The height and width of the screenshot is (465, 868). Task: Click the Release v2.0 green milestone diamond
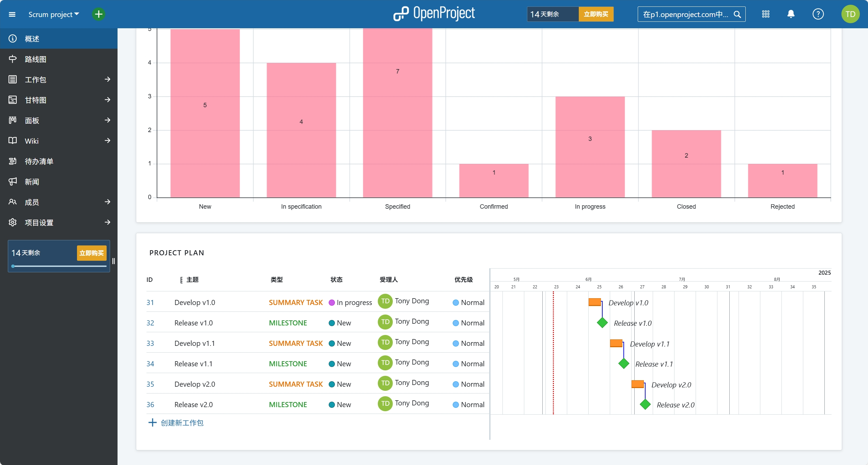coord(645,404)
